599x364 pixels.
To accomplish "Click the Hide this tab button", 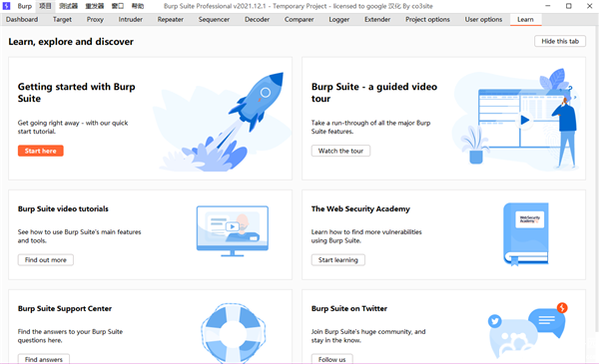I will tap(560, 41).
